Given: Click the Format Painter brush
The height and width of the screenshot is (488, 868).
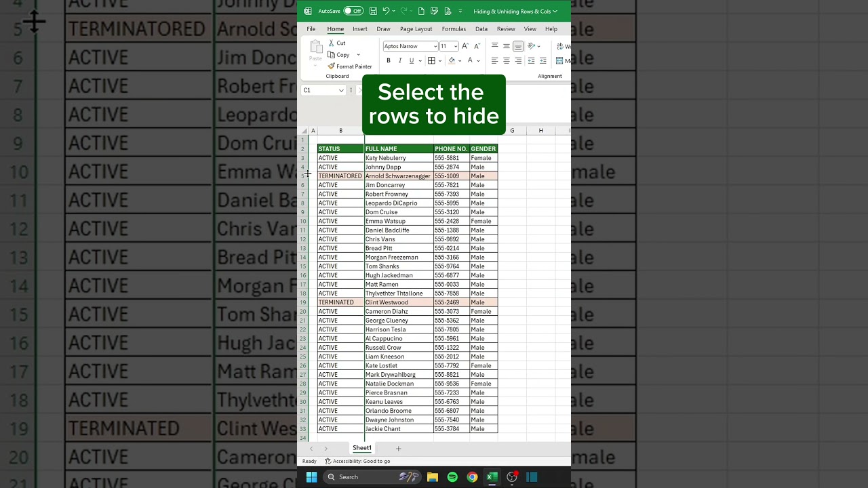Looking at the screenshot, I should [332, 66].
